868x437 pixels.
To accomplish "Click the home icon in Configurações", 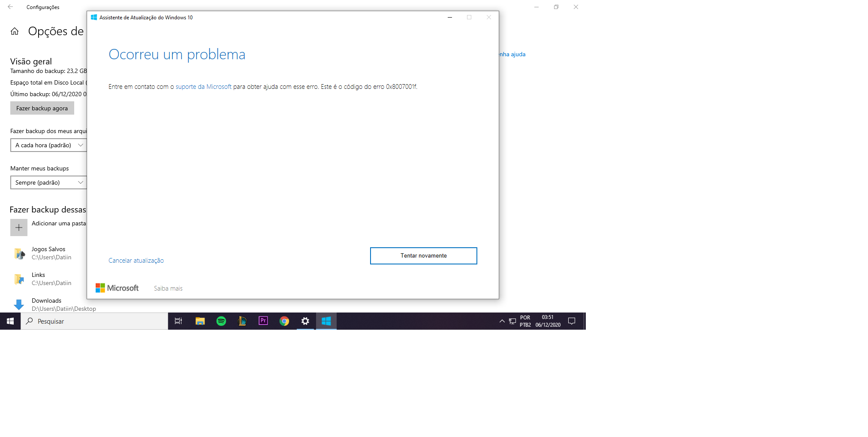I will coord(15,31).
